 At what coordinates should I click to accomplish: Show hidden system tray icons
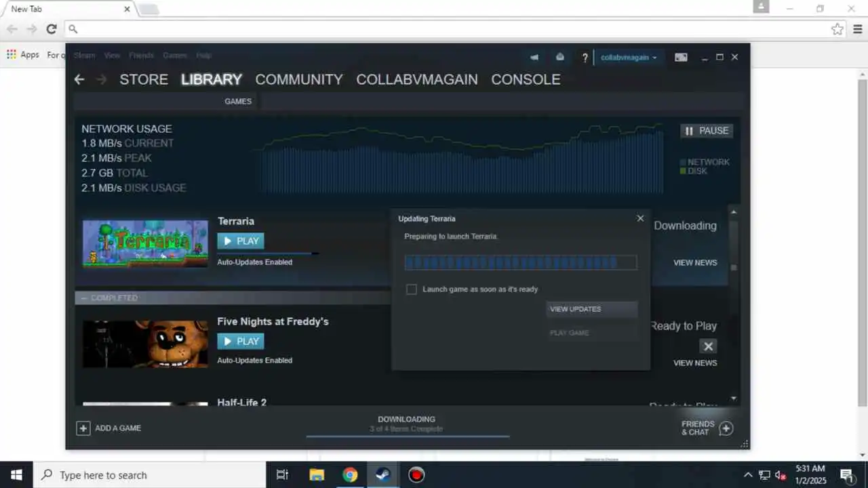(748, 475)
